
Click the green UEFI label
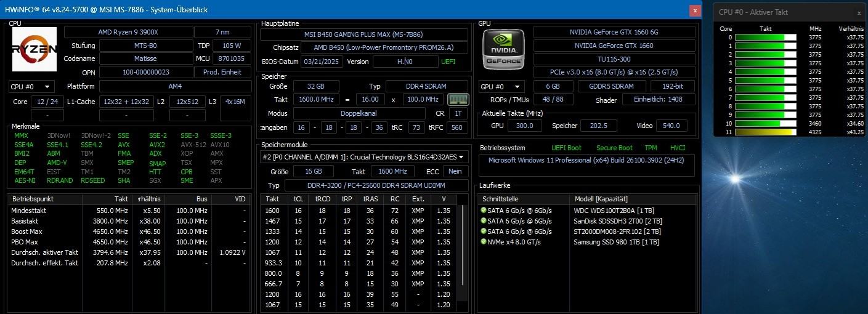(448, 62)
